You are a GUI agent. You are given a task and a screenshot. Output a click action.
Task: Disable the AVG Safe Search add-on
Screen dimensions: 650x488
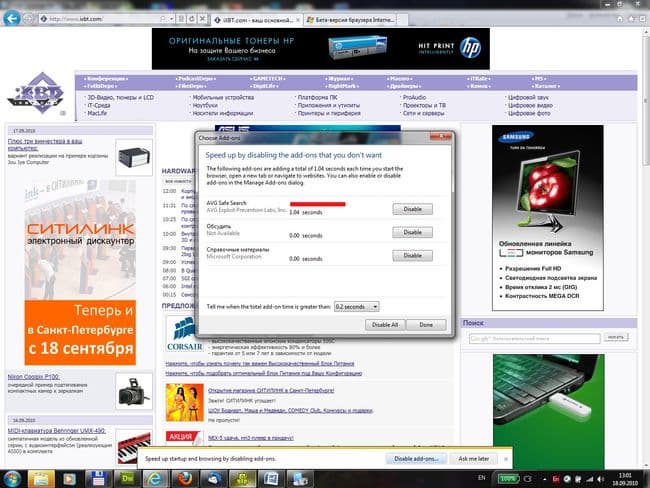point(412,209)
